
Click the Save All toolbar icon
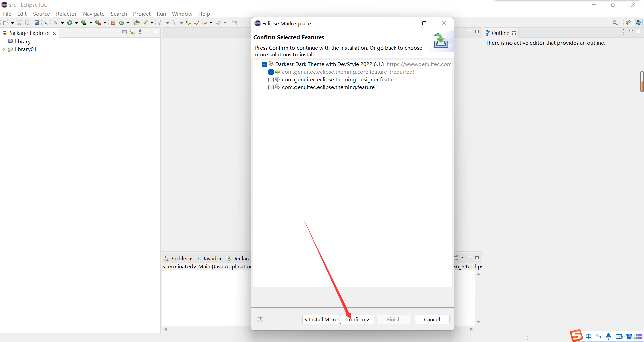click(28, 23)
